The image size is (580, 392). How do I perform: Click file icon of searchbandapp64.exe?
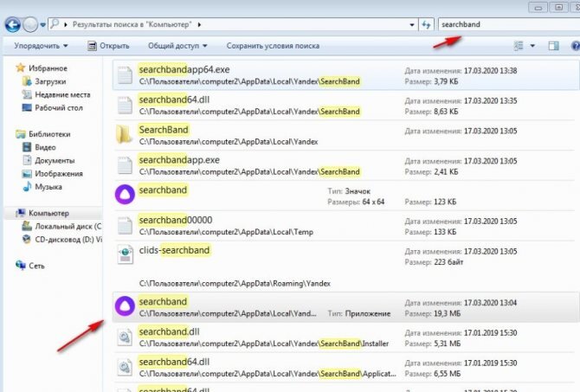coord(125,75)
